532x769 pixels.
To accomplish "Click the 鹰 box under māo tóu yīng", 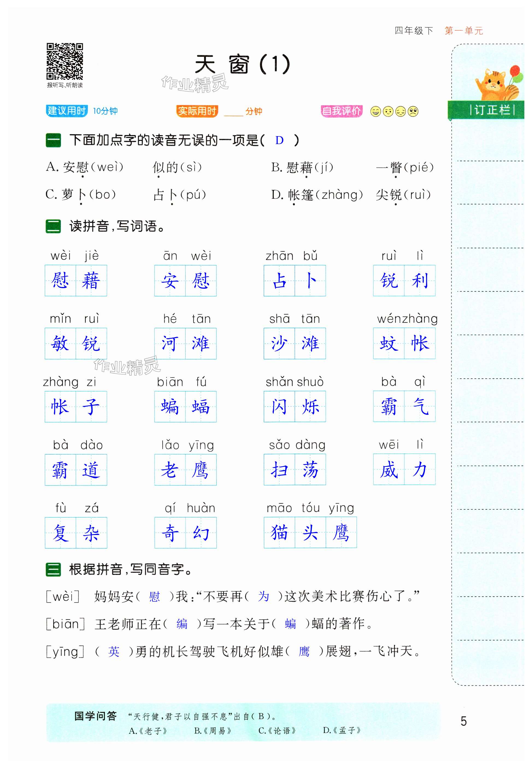I will (x=341, y=533).
